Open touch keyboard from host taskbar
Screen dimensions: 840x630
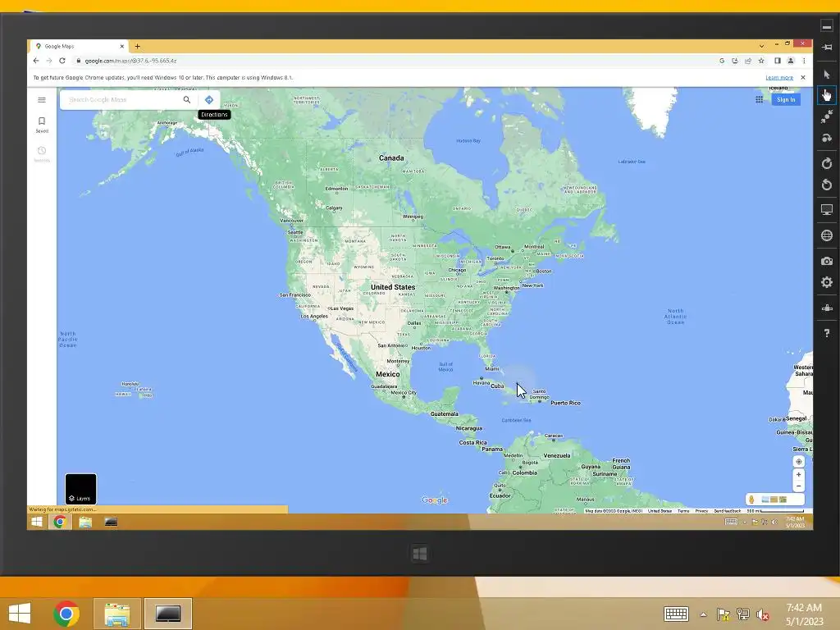[676, 614]
